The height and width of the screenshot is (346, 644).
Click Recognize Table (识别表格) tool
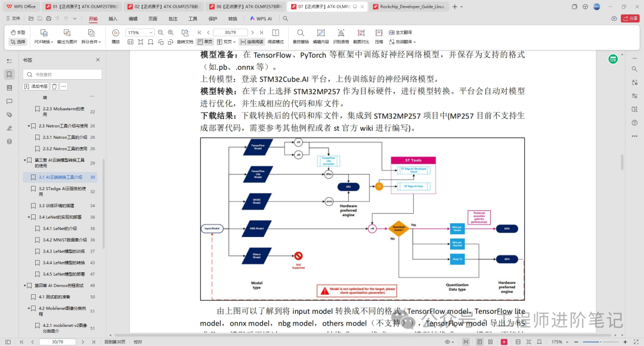(x=341, y=36)
